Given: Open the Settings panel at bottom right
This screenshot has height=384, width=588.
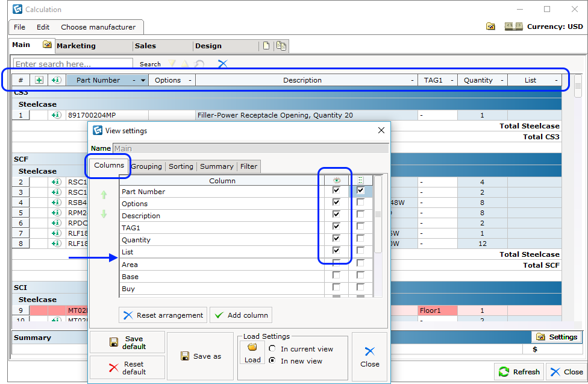Looking at the screenshot, I should (x=556, y=337).
